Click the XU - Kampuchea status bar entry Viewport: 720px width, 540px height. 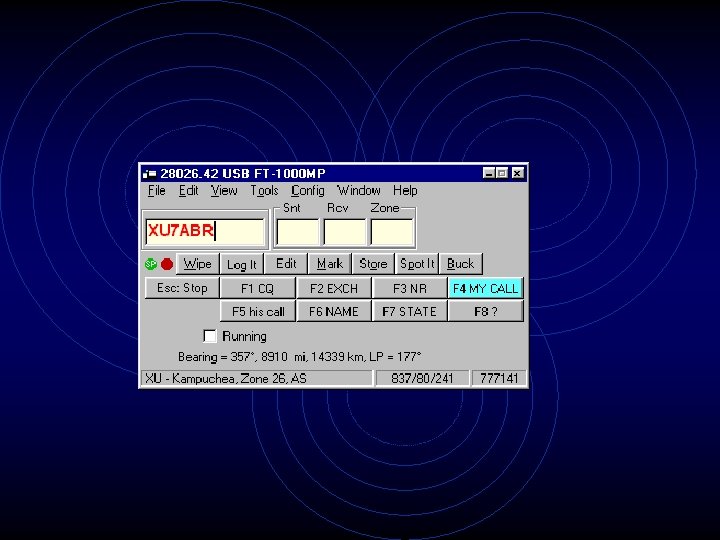click(256, 378)
